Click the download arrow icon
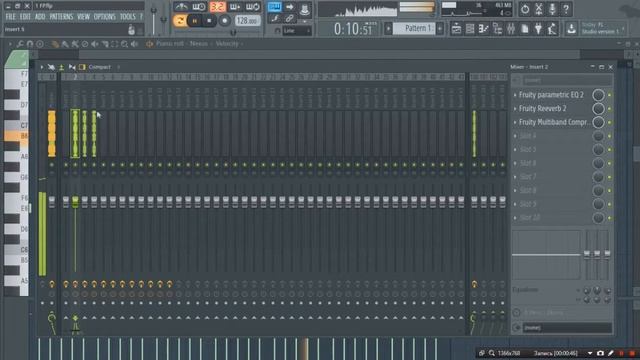Screen dimensions: 640x360 pos(571,29)
